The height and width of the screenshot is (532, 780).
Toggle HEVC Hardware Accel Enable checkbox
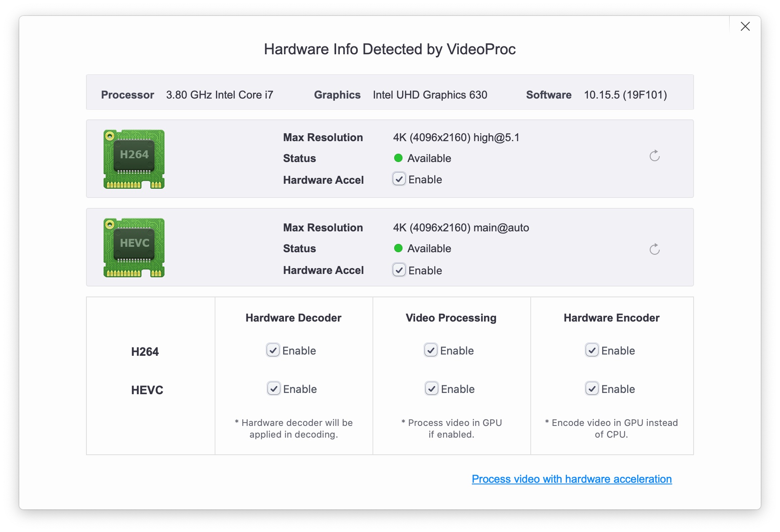click(399, 270)
